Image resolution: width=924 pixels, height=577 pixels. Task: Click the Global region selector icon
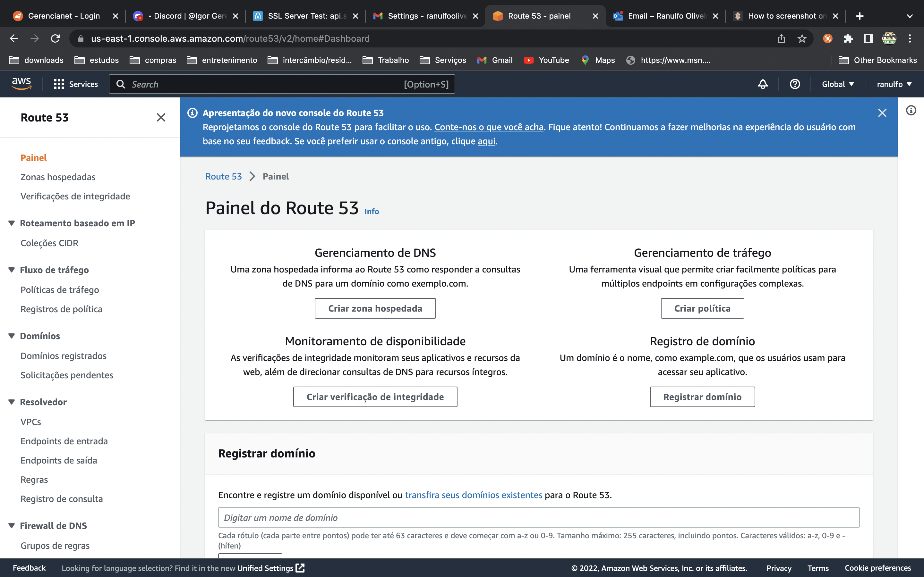tap(837, 84)
